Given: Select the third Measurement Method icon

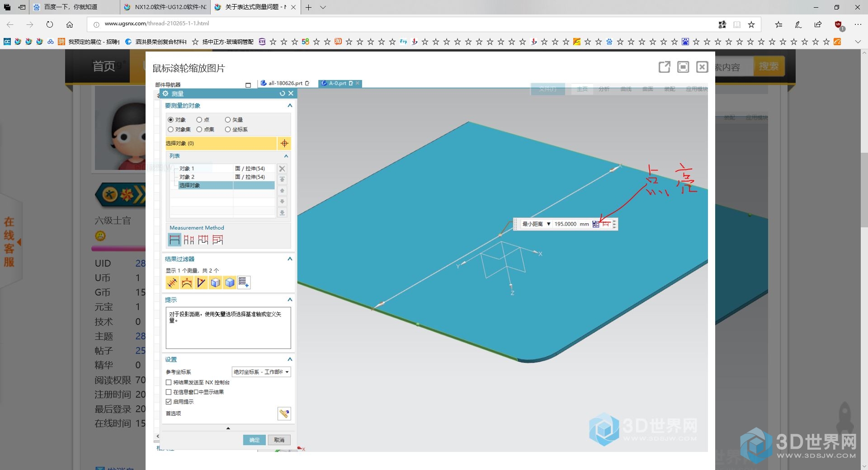Looking at the screenshot, I should coord(203,240).
